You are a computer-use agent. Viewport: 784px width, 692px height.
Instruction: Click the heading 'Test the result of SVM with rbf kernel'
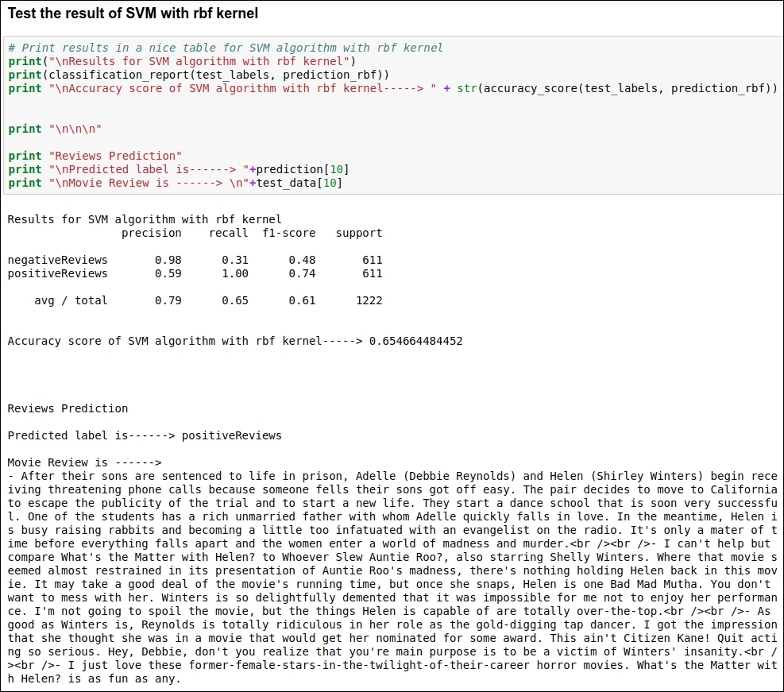pos(133,13)
